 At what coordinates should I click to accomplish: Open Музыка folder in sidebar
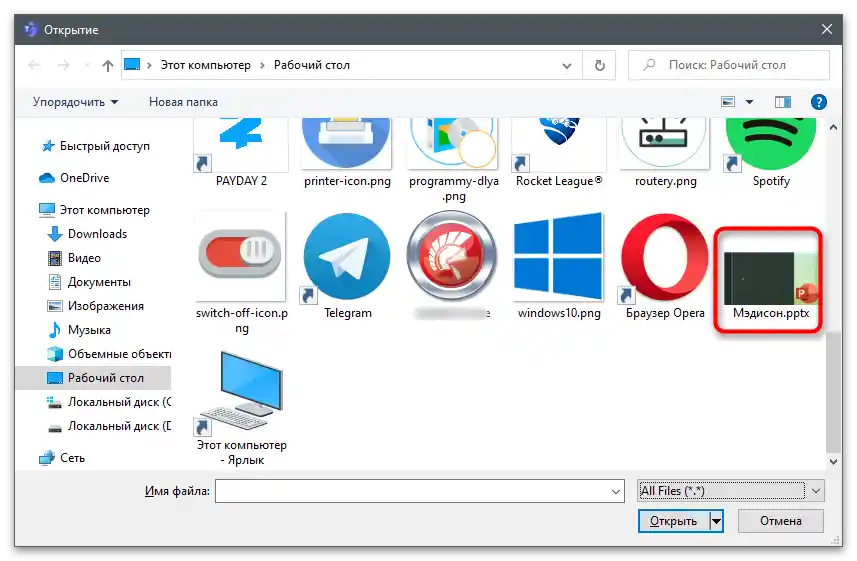click(80, 330)
